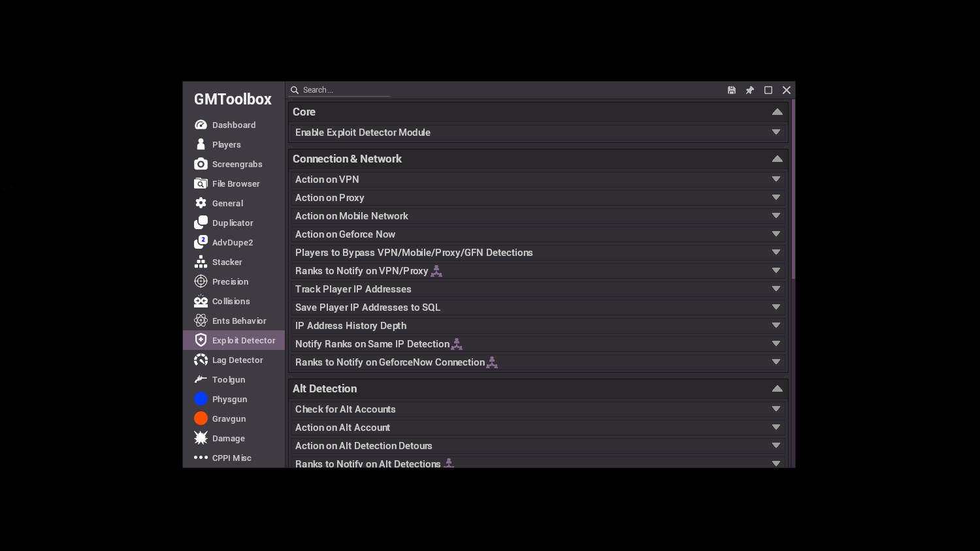Click the ranks icon beside Same IP Detection
This screenshot has height=551, width=980.
click(457, 344)
